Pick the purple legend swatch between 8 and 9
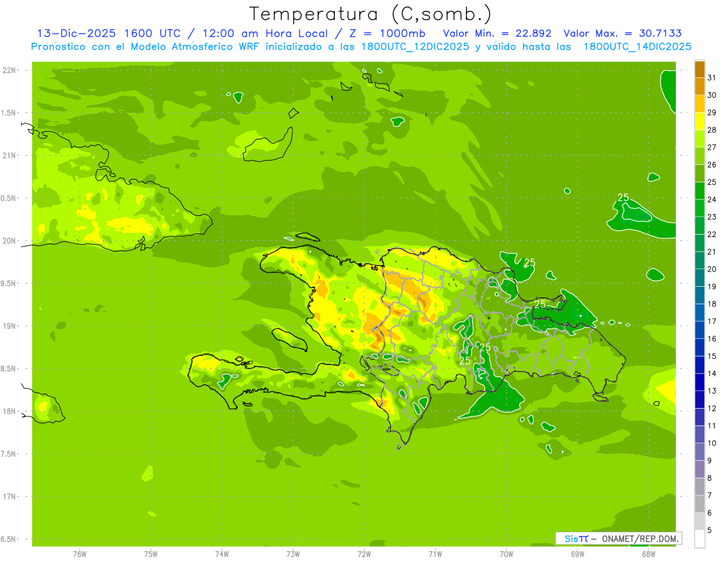Image resolution: width=728 pixels, height=562 pixels. (699, 469)
